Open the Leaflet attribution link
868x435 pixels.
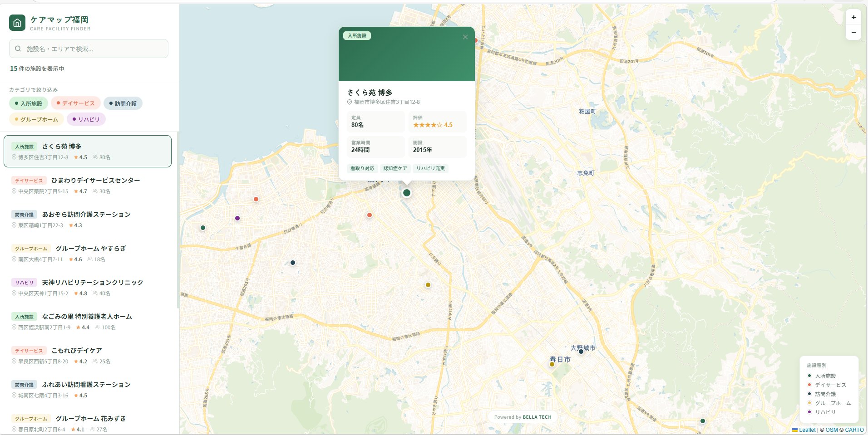(x=807, y=430)
